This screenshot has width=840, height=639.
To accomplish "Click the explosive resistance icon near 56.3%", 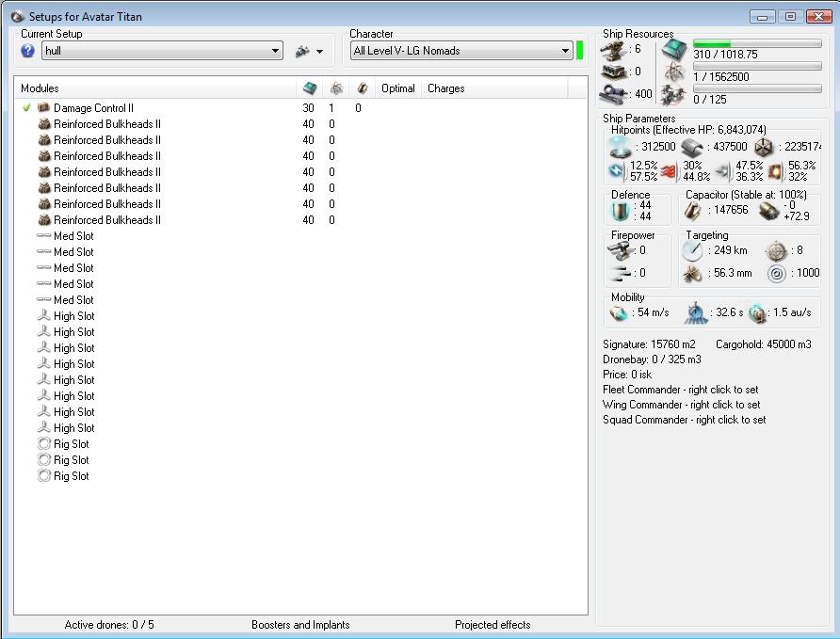I will [x=775, y=171].
